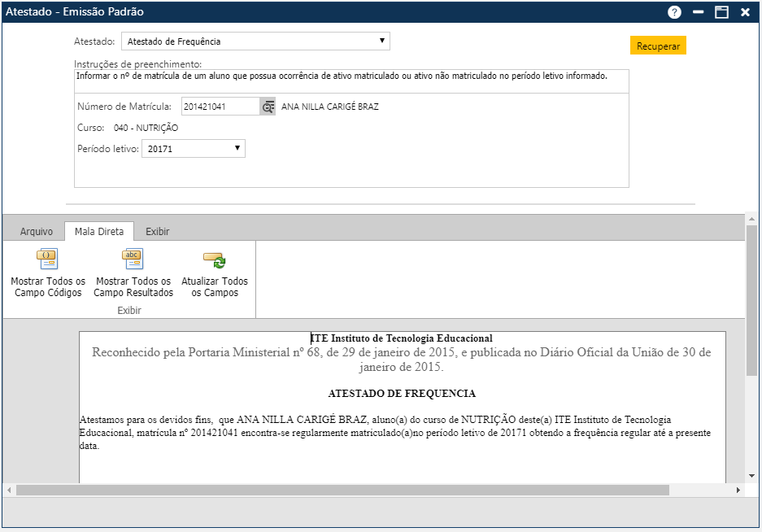Click the help question mark icon in title bar

tap(675, 12)
